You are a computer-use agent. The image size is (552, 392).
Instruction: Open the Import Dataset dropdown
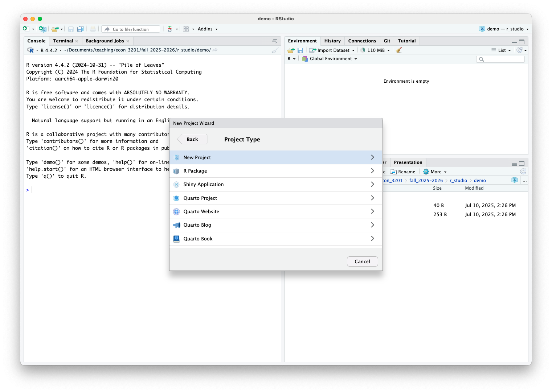332,50
